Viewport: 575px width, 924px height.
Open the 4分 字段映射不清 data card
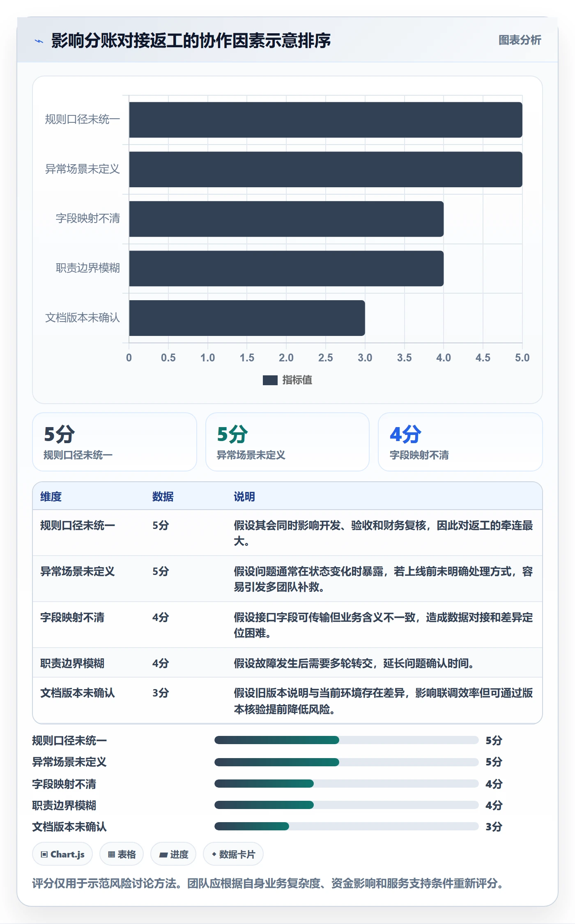pos(460,442)
